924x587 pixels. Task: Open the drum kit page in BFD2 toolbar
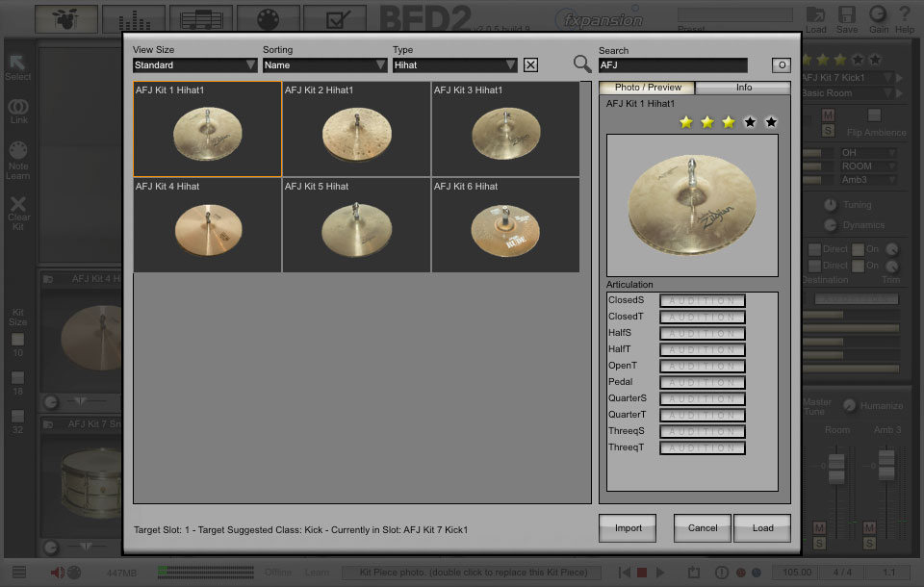[66, 19]
